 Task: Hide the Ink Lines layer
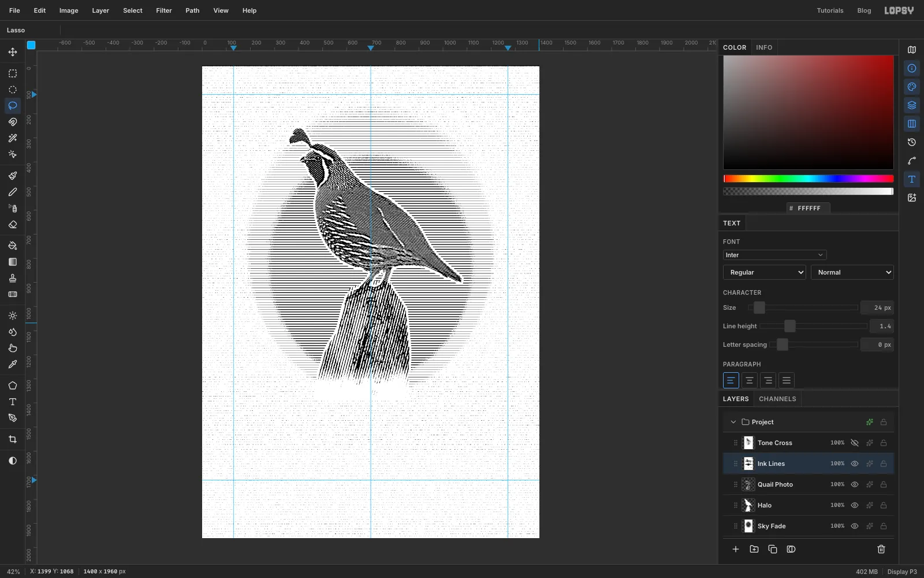pyautogui.click(x=855, y=464)
